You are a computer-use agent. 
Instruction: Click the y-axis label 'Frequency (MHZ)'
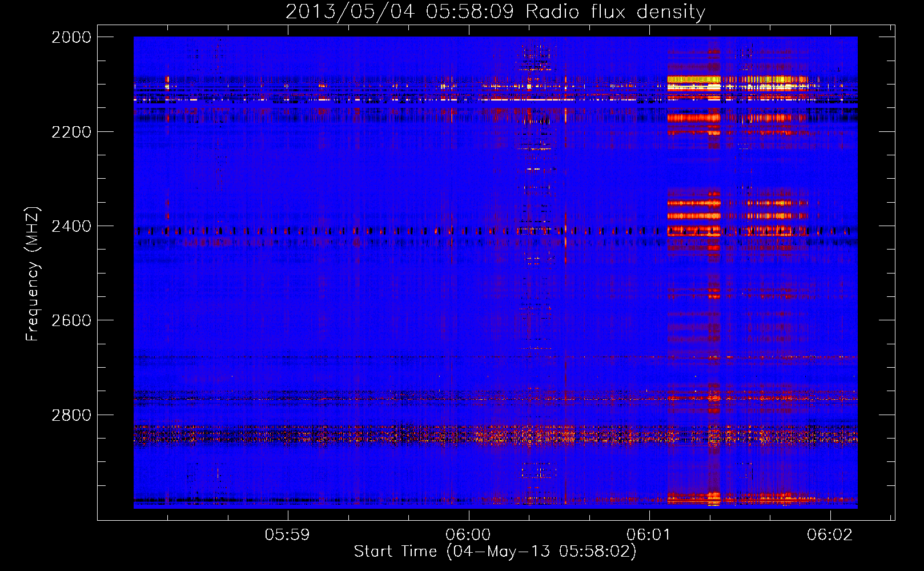[x=33, y=274]
